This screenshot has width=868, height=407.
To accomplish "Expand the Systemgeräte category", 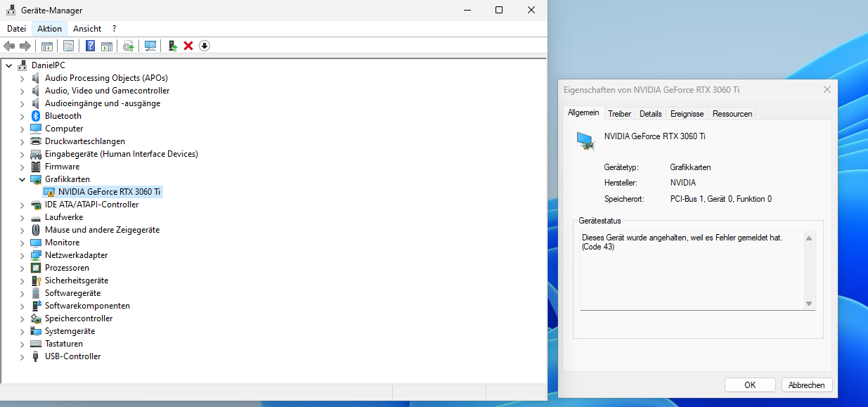I will click(x=22, y=331).
